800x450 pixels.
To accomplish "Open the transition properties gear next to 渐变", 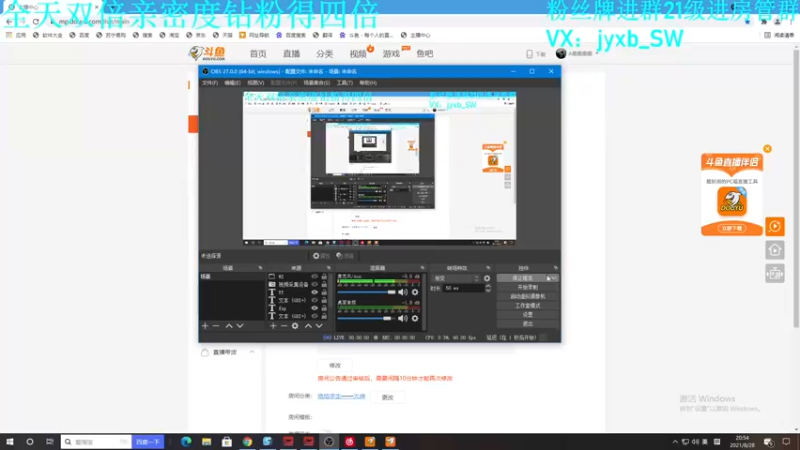I will (x=487, y=279).
